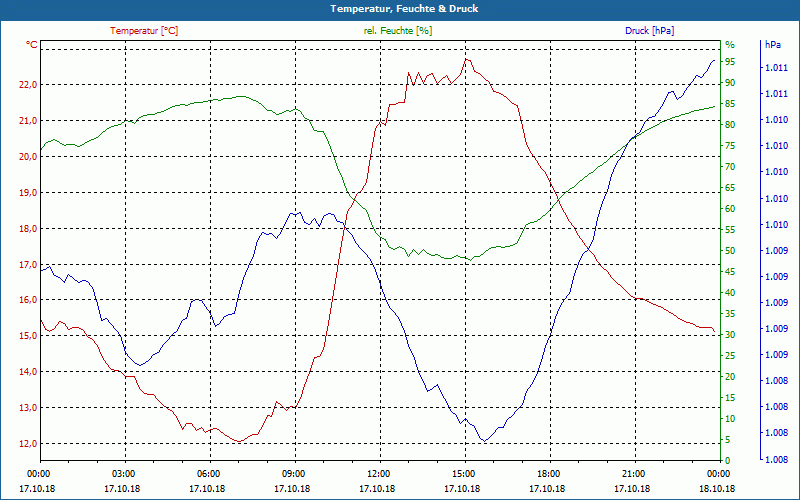Click the '17,0' temperature axis tick
This screenshot has width=800, height=500.
[x=28, y=264]
